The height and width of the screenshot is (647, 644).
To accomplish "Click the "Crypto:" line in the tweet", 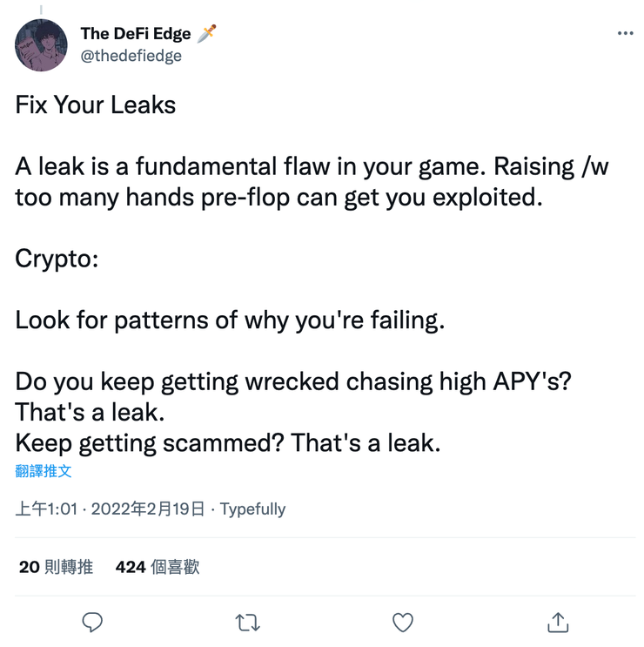I will click(57, 259).
